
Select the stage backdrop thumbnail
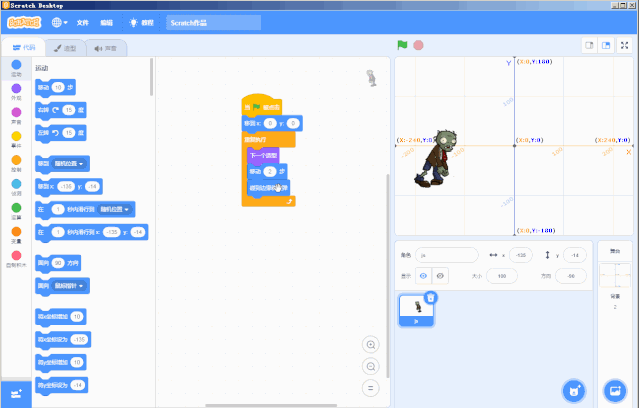coord(615,276)
